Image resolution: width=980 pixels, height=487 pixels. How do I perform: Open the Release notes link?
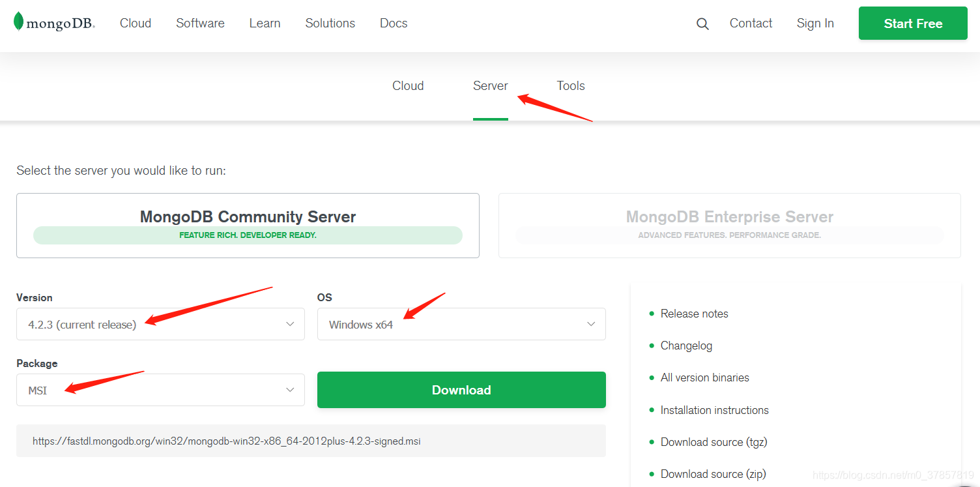click(x=695, y=314)
